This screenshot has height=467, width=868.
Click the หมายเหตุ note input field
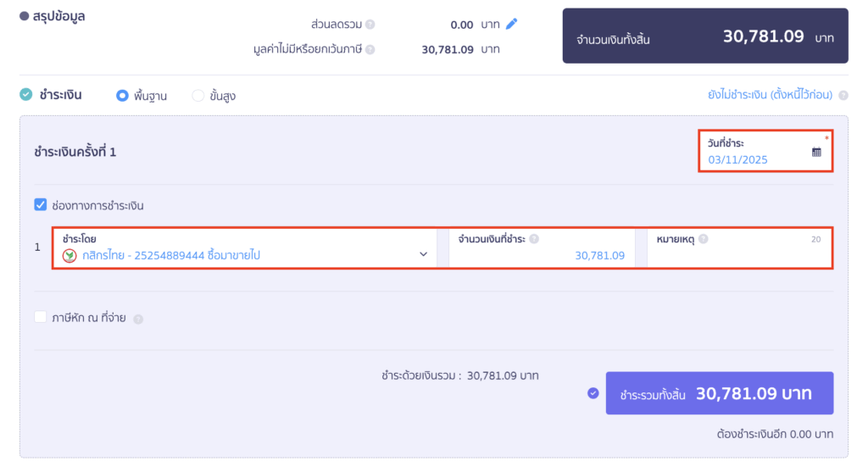(x=737, y=255)
